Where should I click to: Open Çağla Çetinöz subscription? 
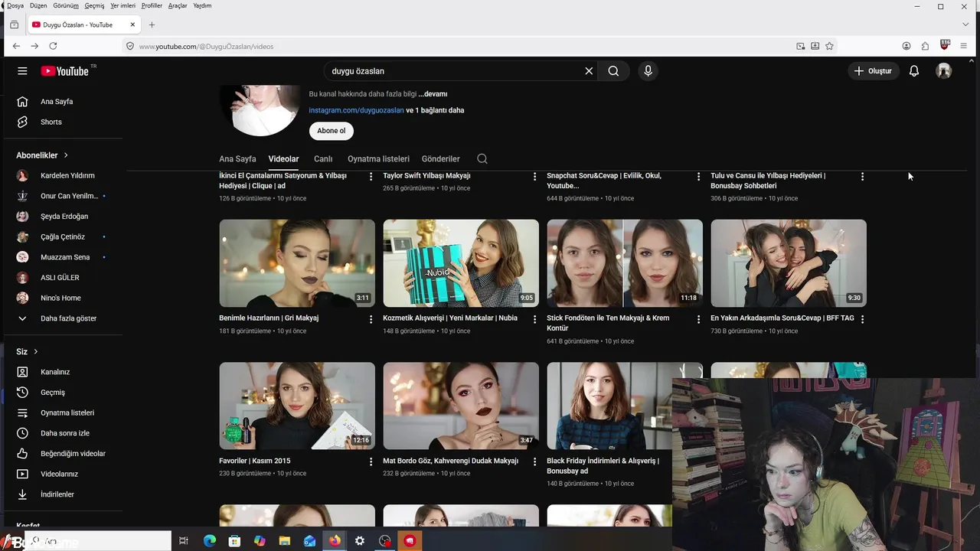tap(63, 236)
